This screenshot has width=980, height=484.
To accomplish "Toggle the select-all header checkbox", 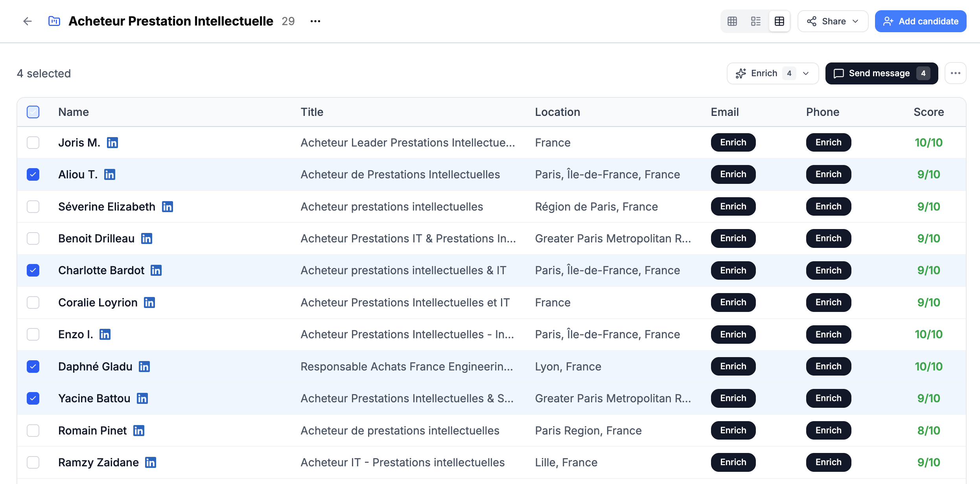I will (33, 112).
